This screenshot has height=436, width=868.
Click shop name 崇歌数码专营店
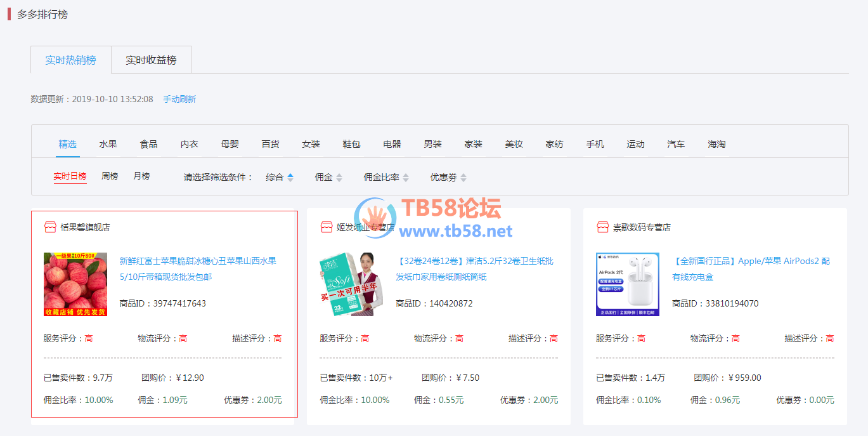[642, 227]
